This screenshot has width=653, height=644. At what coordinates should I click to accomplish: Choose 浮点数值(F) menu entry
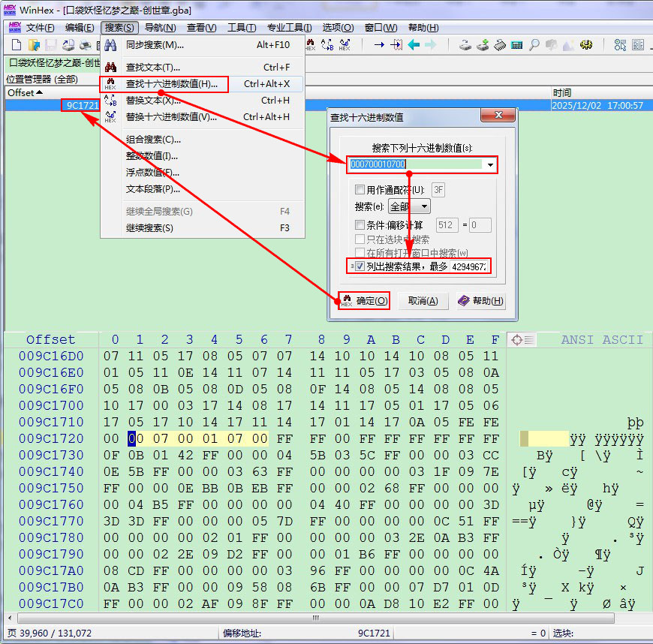click(x=203, y=173)
